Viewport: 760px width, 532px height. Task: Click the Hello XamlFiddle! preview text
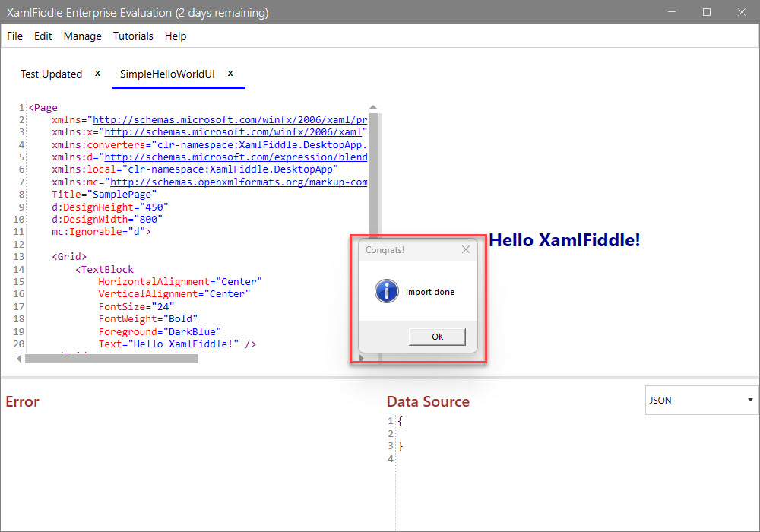565,240
